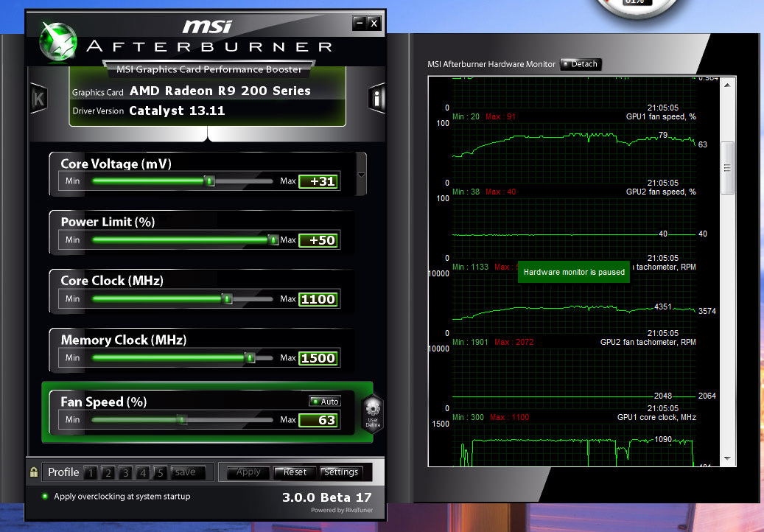Click the Core Clock (MHz) label
The image size is (764, 532).
pyautogui.click(x=111, y=281)
